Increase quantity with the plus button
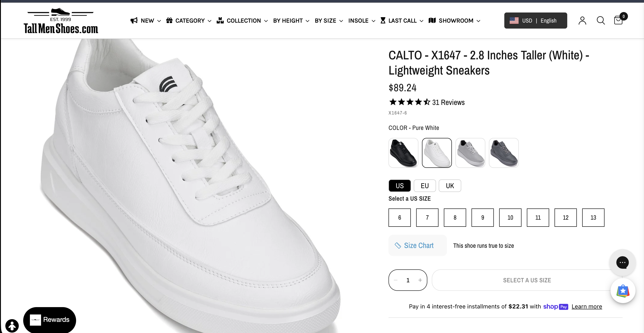This screenshot has width=644, height=333. click(x=420, y=280)
